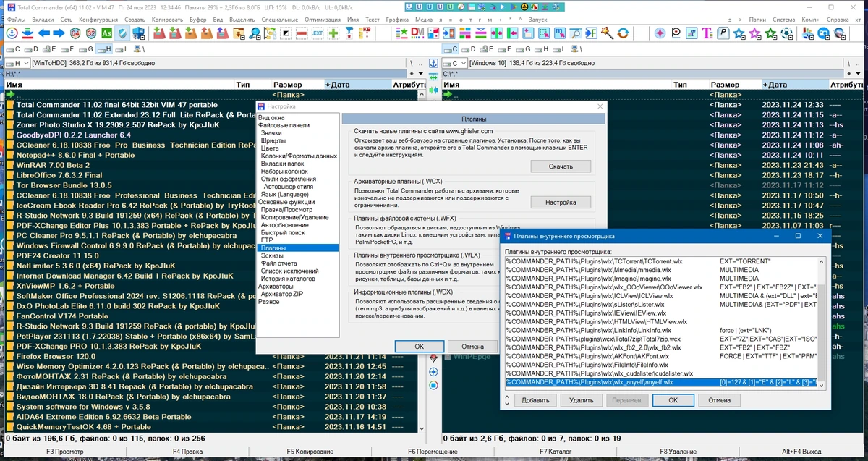The image size is (868, 461).
Task: Open the Файлы menu
Action: [x=16, y=19]
